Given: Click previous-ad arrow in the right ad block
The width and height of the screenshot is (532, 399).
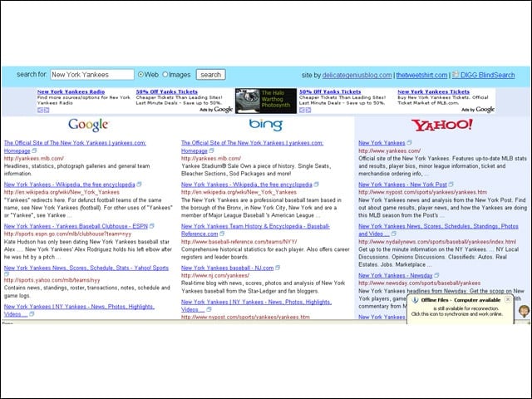Looking at the screenshot, I should 302,110.
